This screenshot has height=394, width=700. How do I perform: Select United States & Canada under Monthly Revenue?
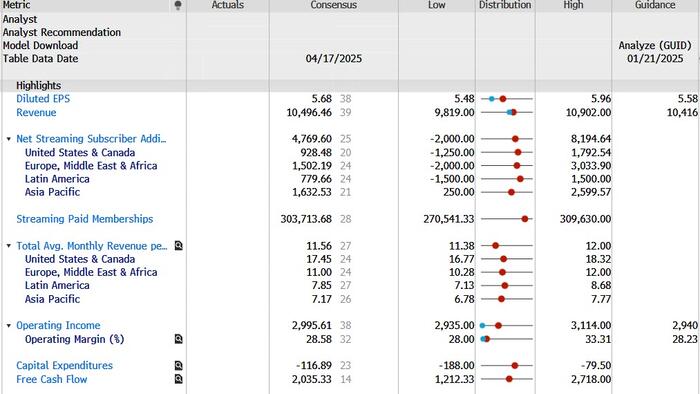tap(80, 259)
